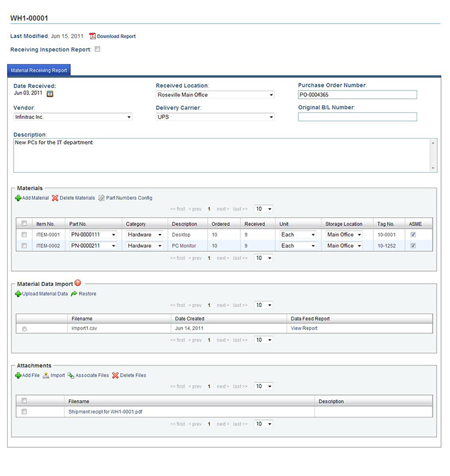Click the PDF Download Report icon
This screenshot has height=476, width=450.
pos(92,36)
